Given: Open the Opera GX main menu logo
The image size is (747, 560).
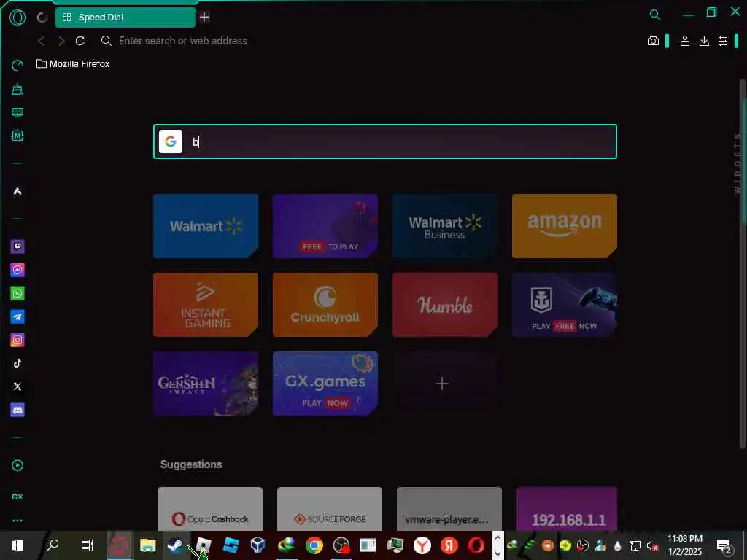Looking at the screenshot, I should (18, 17).
